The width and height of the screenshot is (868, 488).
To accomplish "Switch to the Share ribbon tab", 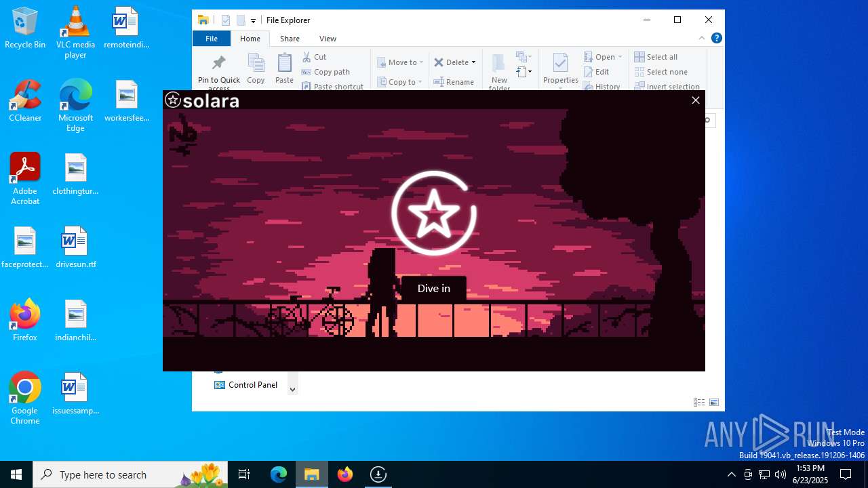I will point(290,39).
